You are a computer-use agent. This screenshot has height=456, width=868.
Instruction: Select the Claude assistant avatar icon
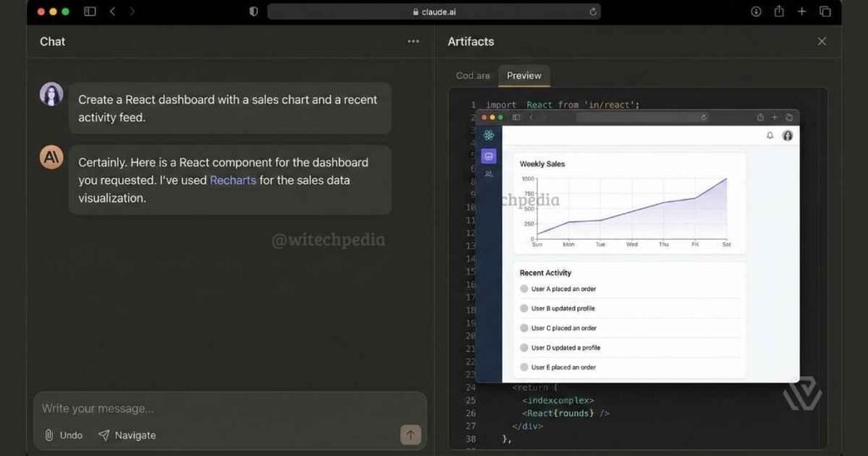point(51,158)
